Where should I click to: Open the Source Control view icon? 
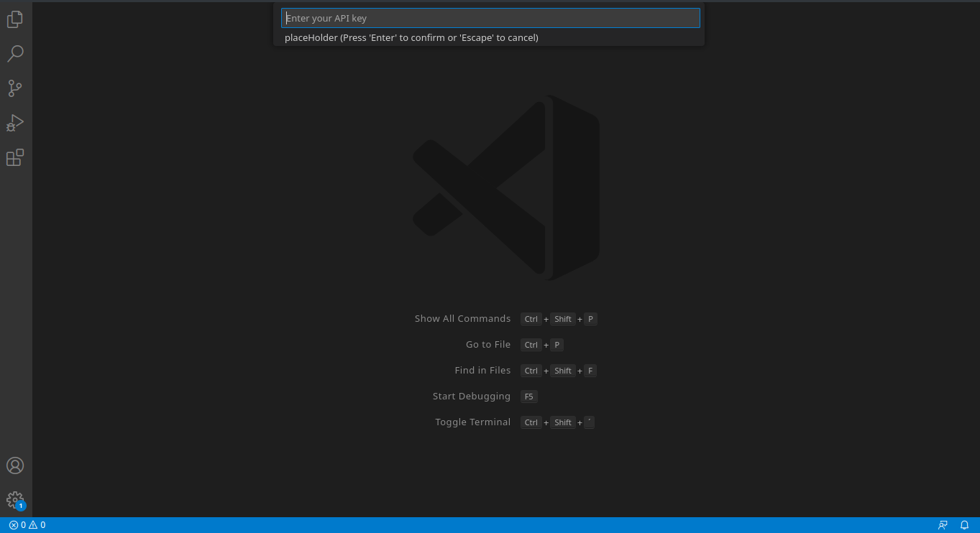click(x=15, y=88)
